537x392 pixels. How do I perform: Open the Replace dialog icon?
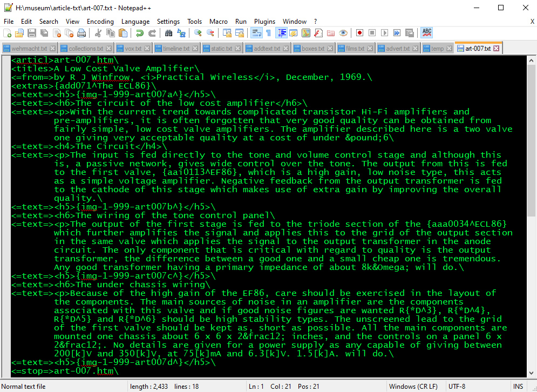coord(181,33)
